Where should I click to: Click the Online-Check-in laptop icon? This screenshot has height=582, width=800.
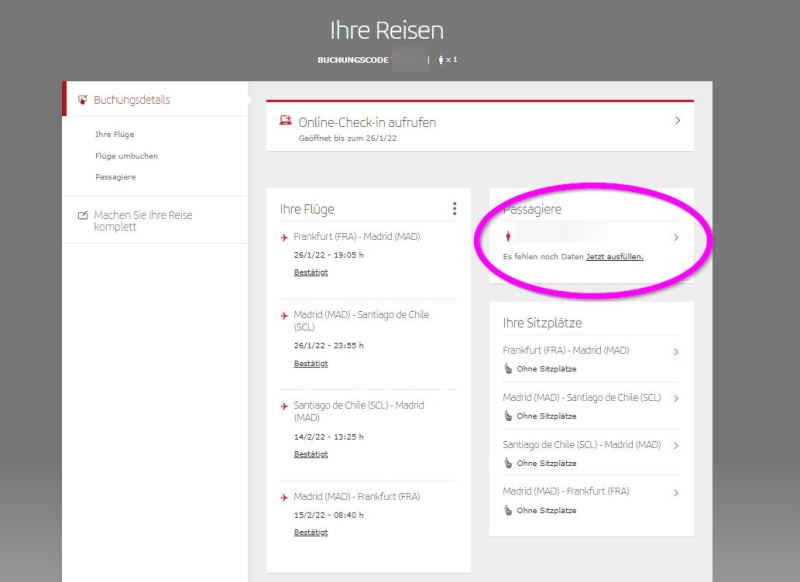coord(285,122)
